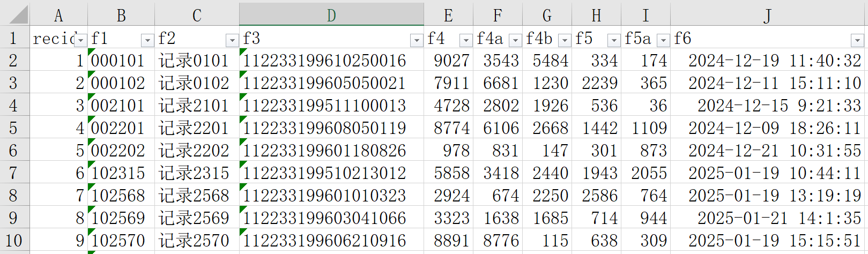Open the f4a filter dropdown
This screenshot has width=868, height=254.
pyautogui.click(x=515, y=40)
